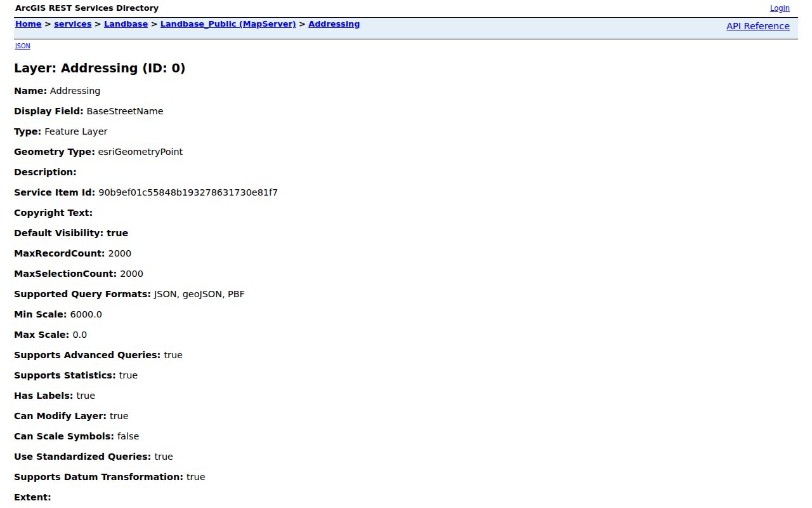Click the 'Description:' label
Image resolution: width=812 pixels, height=508 pixels.
[x=45, y=172]
